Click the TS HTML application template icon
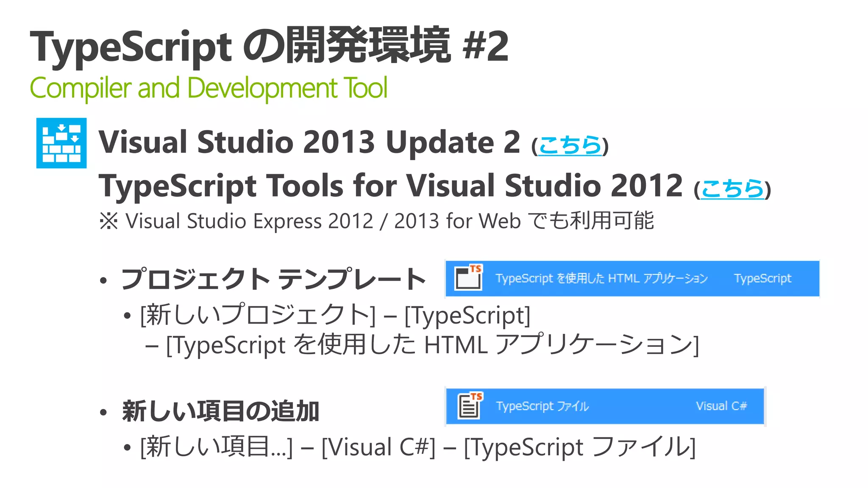This screenshot has height=488, width=868. 468,277
